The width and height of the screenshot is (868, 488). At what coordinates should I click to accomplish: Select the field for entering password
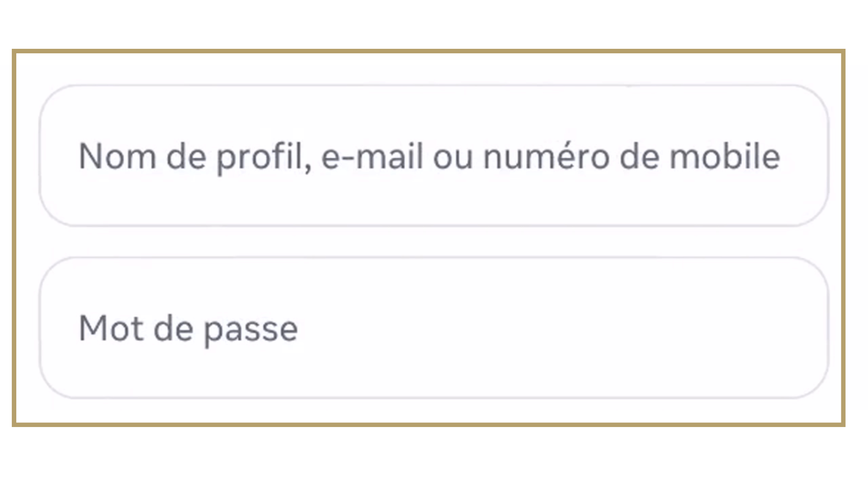click(x=434, y=328)
